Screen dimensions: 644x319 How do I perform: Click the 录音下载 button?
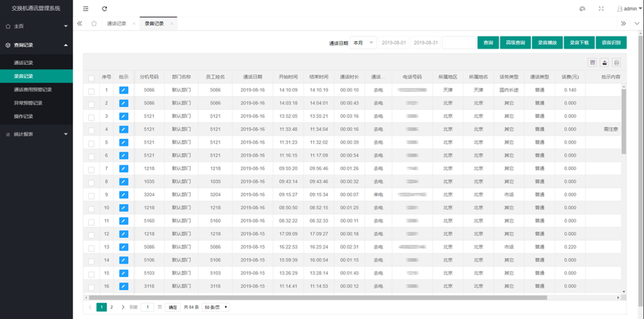579,43
